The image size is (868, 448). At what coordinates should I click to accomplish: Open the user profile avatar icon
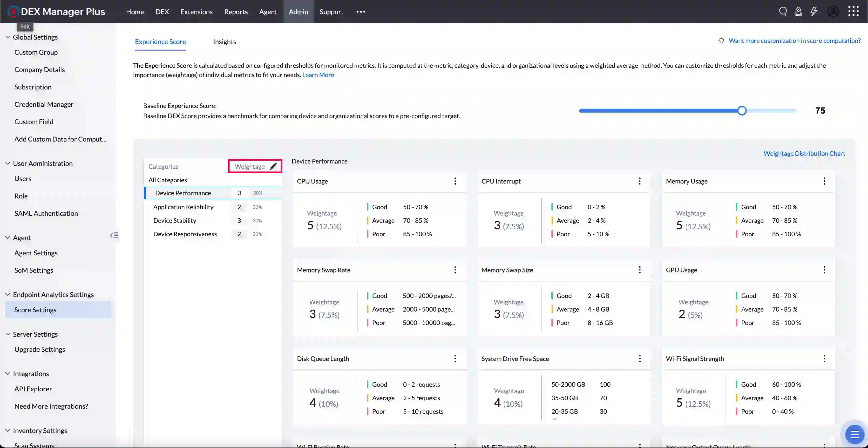tap(833, 12)
